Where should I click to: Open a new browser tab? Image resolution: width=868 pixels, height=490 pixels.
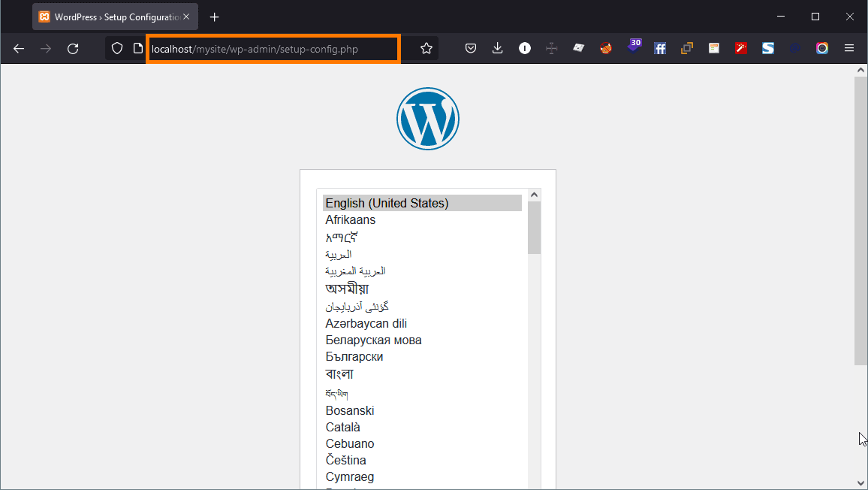[214, 17]
